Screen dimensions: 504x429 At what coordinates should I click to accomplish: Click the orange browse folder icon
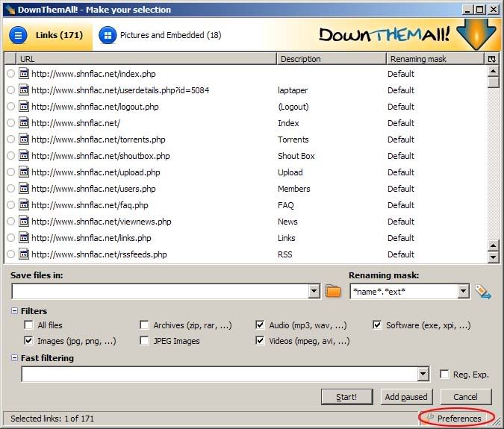[333, 291]
